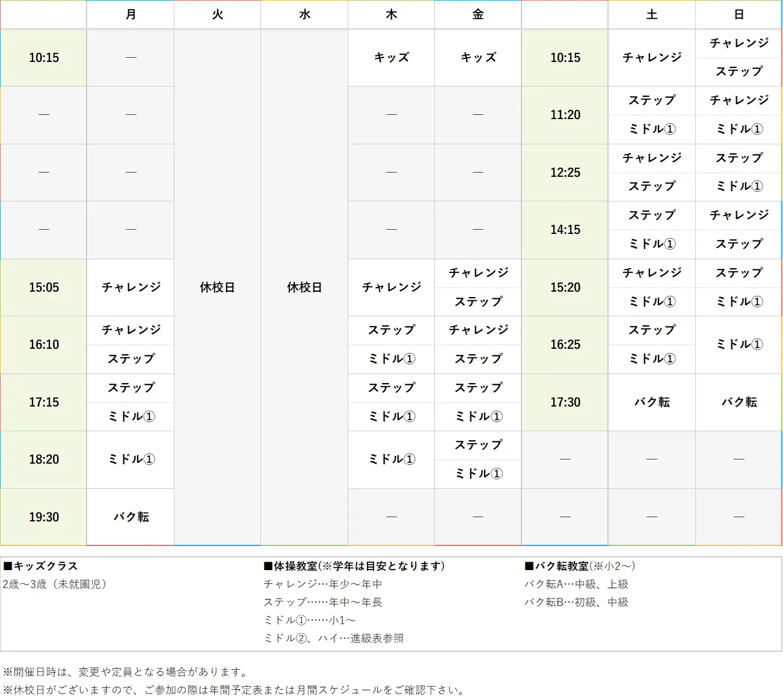This screenshot has width=783, height=700.
Task: Click the 日 (Sunday) column header
Action: (738, 14)
